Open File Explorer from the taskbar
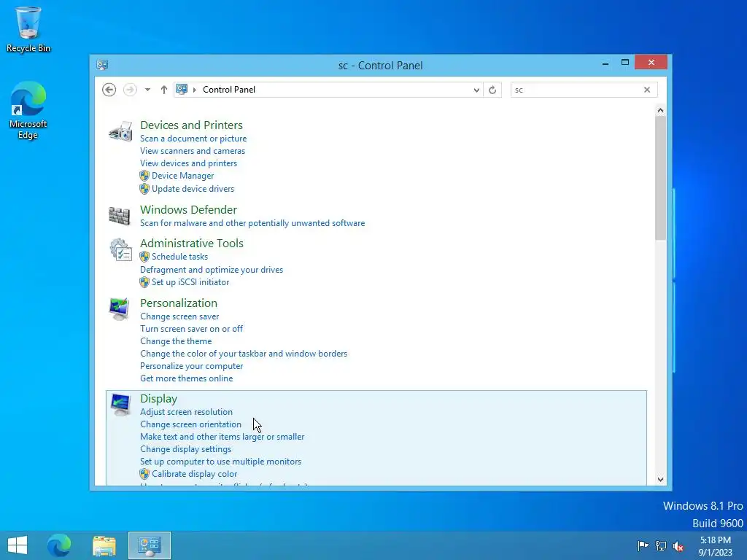The image size is (747, 560). click(x=104, y=545)
